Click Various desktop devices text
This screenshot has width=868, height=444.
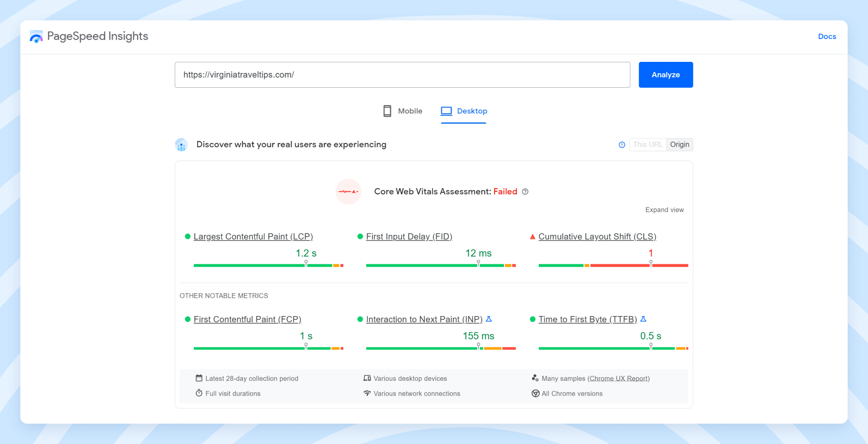click(410, 378)
